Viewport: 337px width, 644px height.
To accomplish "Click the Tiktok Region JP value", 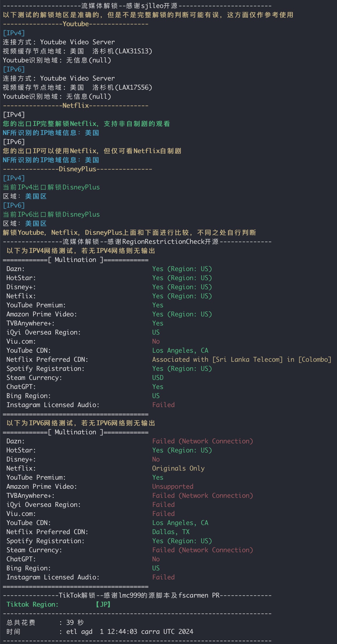I will point(103,605).
